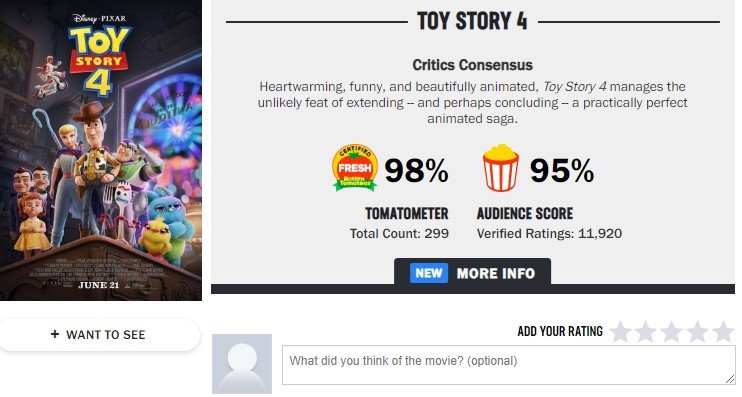Click the 95% Audience Score
742x397 pixels.
(562, 170)
